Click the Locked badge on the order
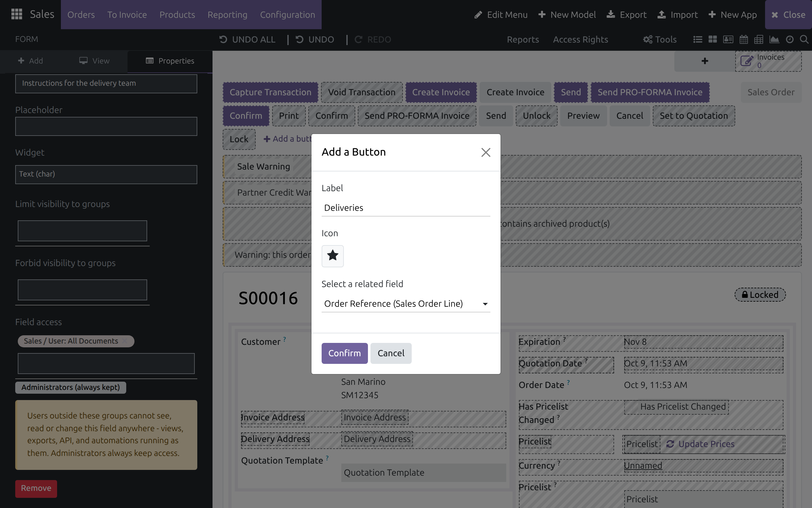This screenshot has height=508, width=812. pos(760,295)
